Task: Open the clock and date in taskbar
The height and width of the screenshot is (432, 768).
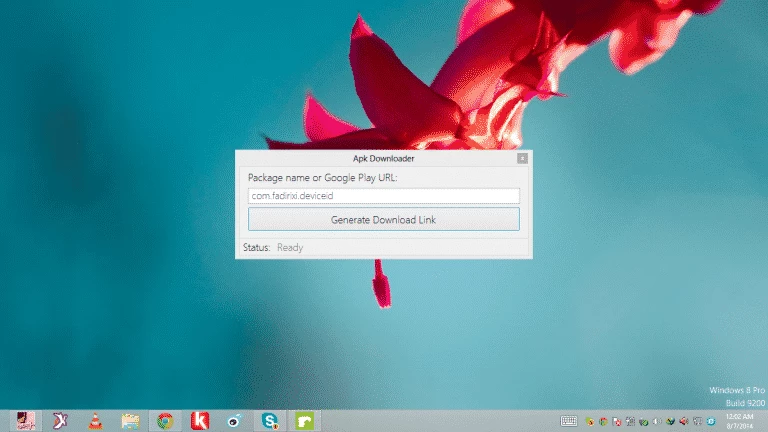Action: coord(739,421)
